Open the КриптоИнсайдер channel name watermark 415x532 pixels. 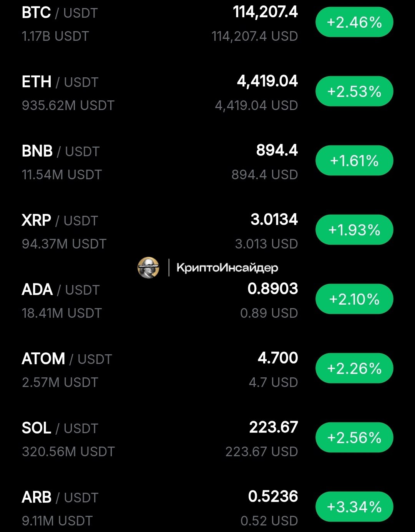227,268
